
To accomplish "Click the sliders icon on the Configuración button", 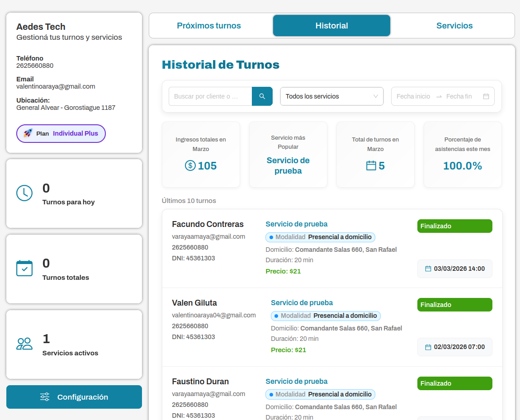I will coord(44,396).
